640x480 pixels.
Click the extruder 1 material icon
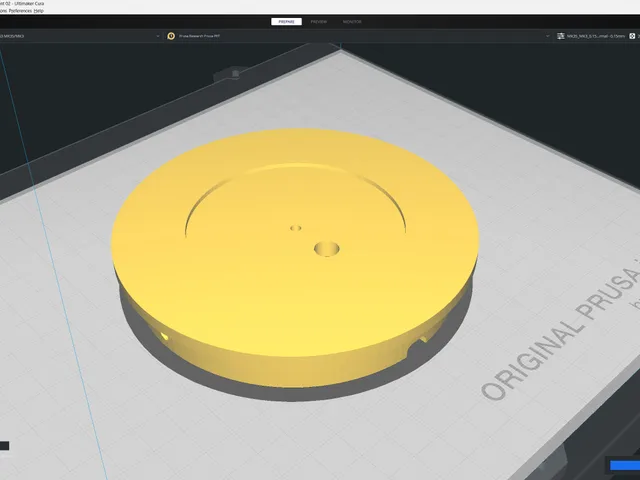(171, 36)
